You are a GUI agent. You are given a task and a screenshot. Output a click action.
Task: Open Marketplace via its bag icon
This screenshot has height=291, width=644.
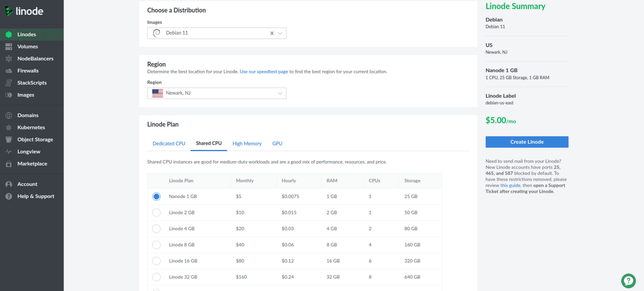point(9,164)
